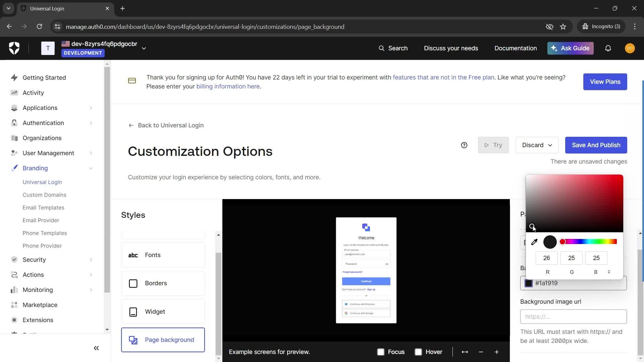Click the Getting Started lightning icon
The width and height of the screenshot is (644, 362).
coord(14,78)
